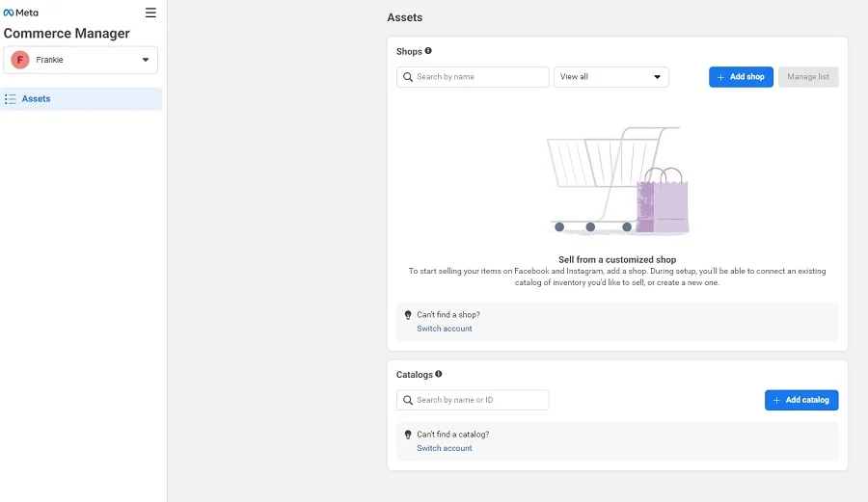
Task: Click lightbulb icon beside Can't find a catalog
Action: click(408, 435)
